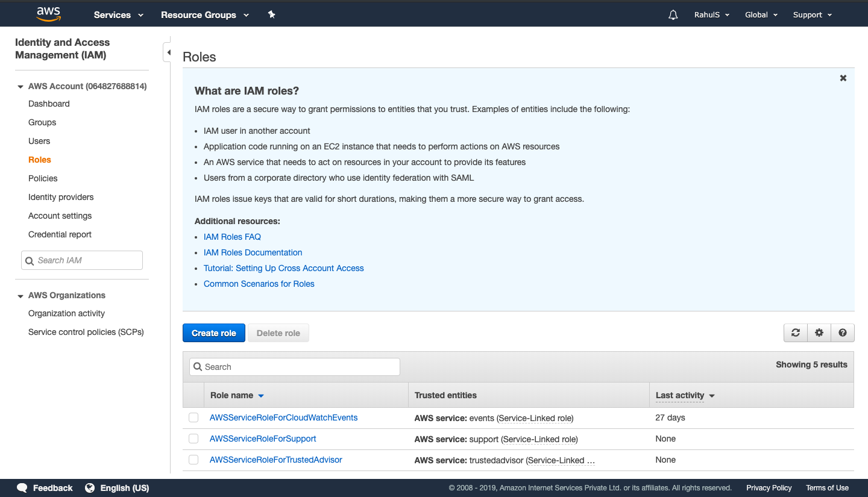This screenshot has height=497, width=868.
Task: Collapse the AWS Account section in the sidebar
Action: tap(20, 86)
